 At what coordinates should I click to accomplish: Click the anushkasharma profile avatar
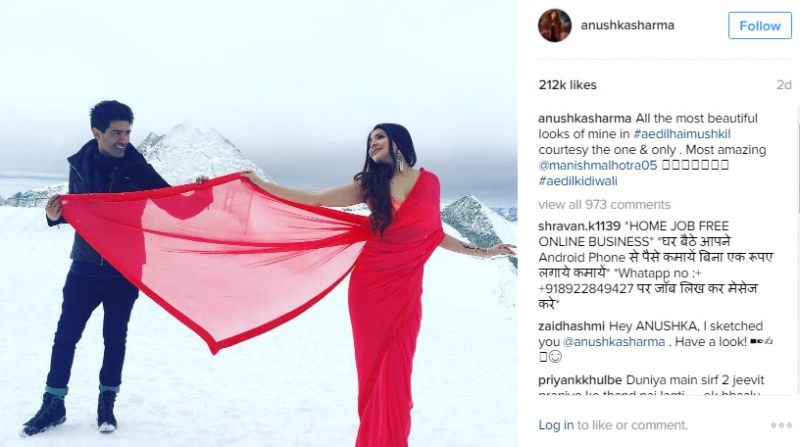click(x=555, y=25)
